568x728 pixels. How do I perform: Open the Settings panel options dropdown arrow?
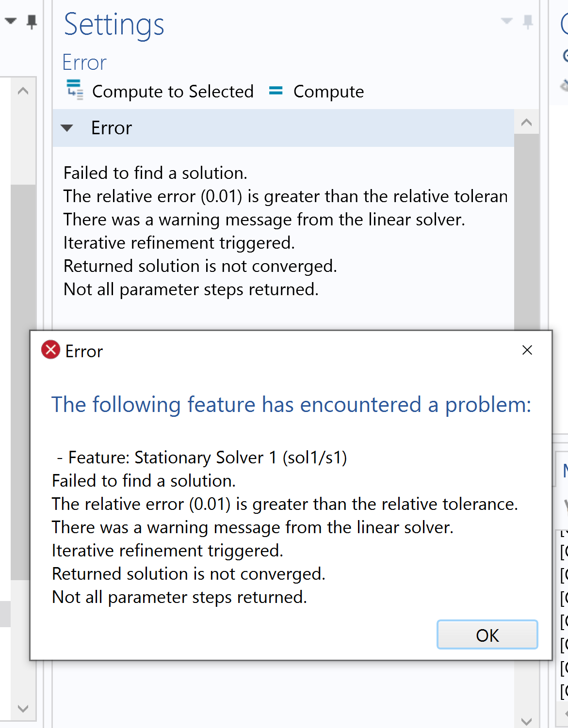pyautogui.click(x=507, y=21)
